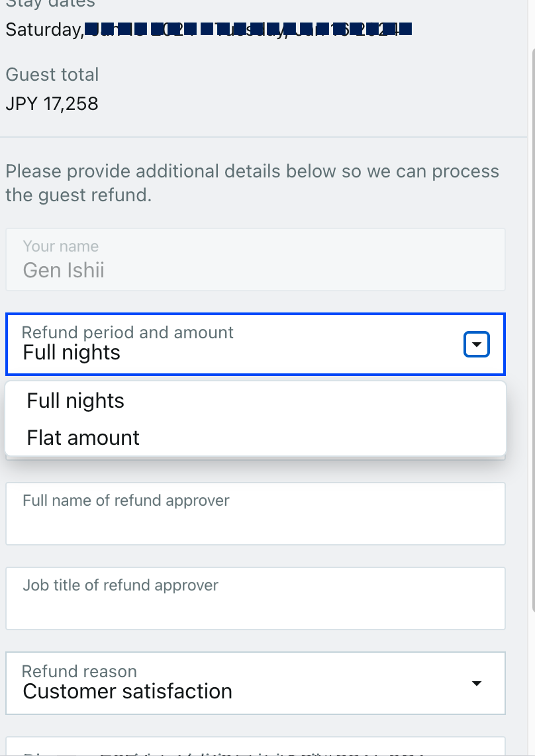Click the selected Full nights value in combo box

(72, 353)
